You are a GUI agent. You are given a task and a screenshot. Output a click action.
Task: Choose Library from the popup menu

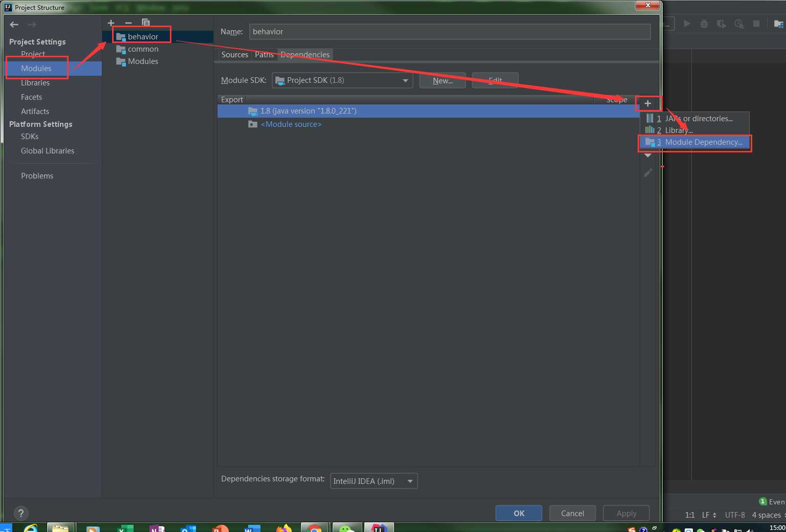pos(695,130)
